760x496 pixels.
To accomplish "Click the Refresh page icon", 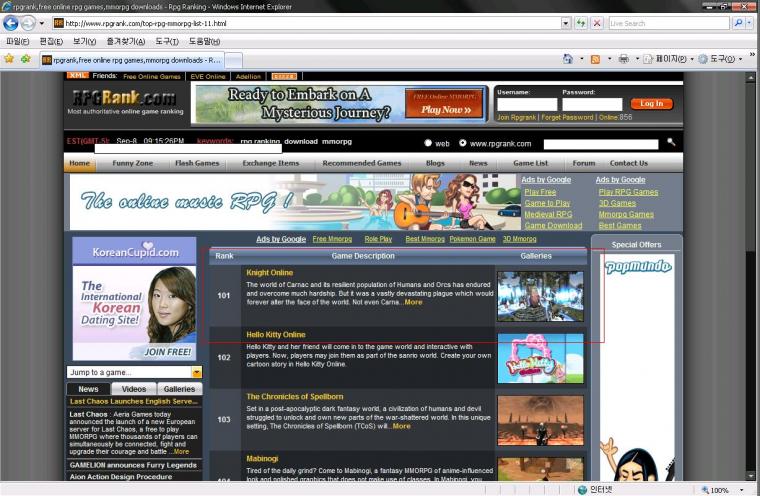I will (x=581, y=23).
